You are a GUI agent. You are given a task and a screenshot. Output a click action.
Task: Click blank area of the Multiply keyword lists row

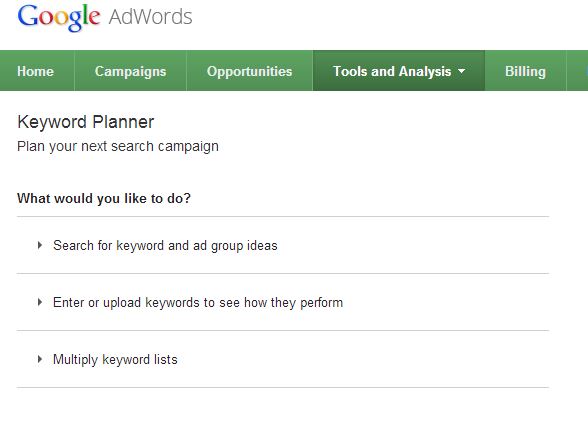pos(360,359)
